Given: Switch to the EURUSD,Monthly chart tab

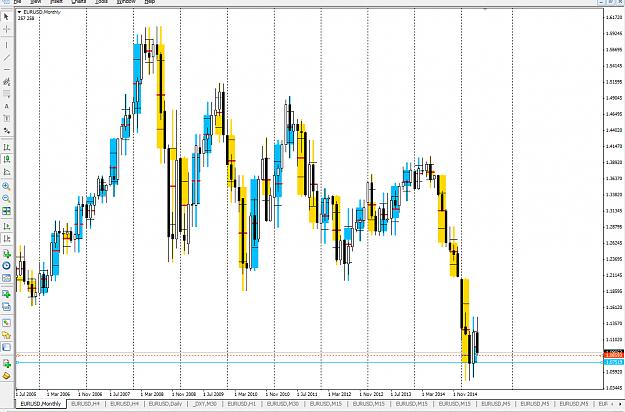Looking at the screenshot, I should [41, 404].
